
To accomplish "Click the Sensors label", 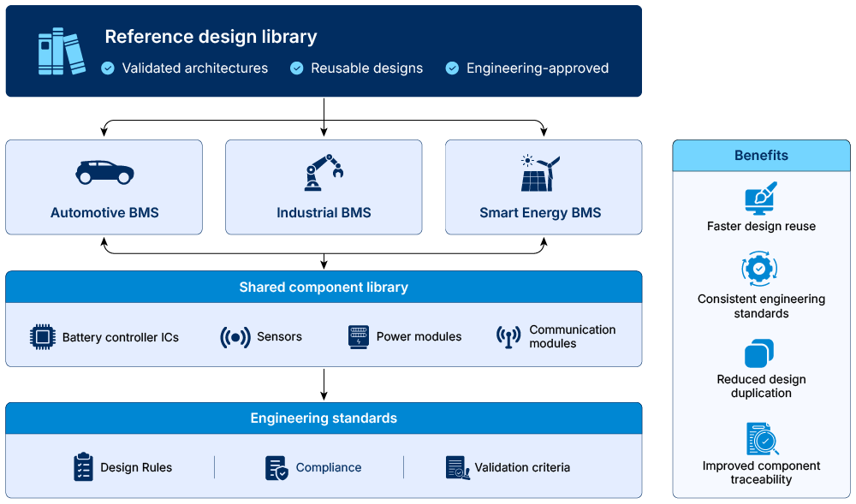I will [x=280, y=336].
